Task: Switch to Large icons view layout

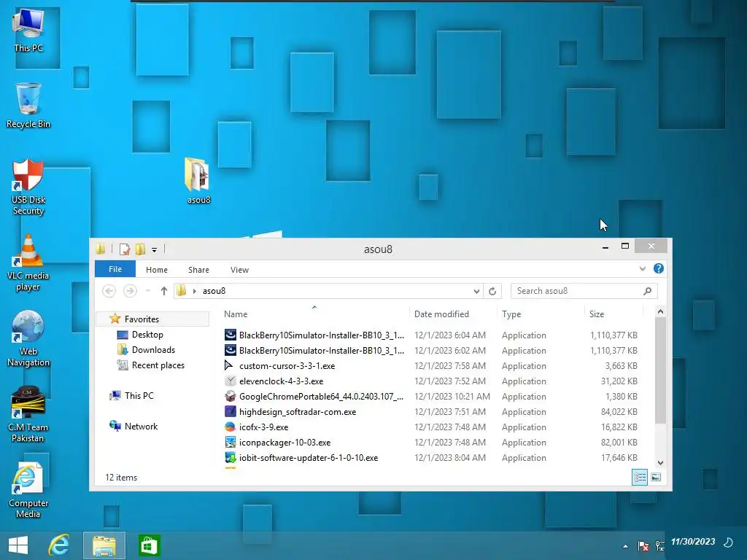Action: [x=656, y=477]
